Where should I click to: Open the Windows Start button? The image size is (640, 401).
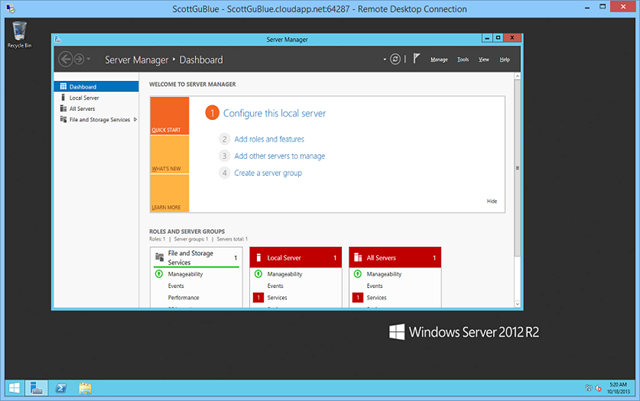point(14,388)
